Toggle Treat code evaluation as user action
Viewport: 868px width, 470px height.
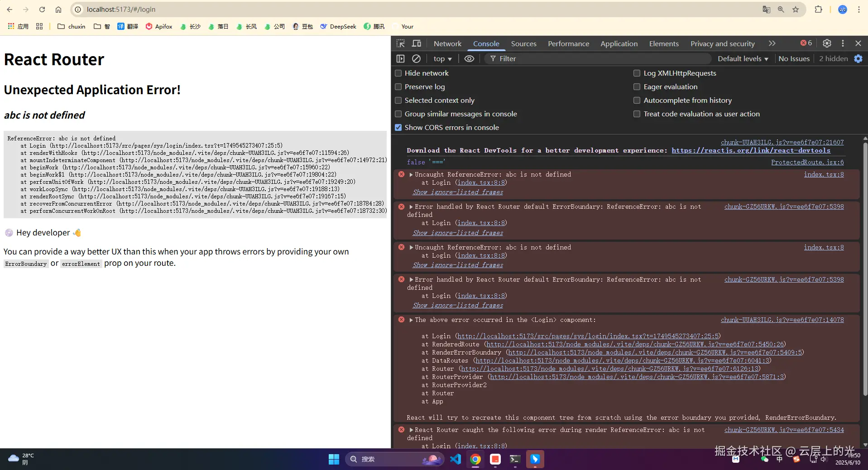tap(637, 114)
